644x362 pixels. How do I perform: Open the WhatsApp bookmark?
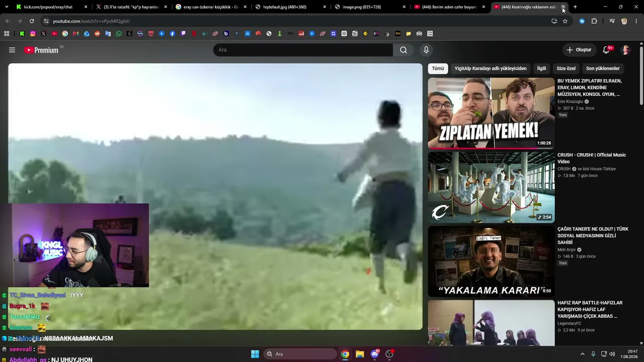point(119,34)
